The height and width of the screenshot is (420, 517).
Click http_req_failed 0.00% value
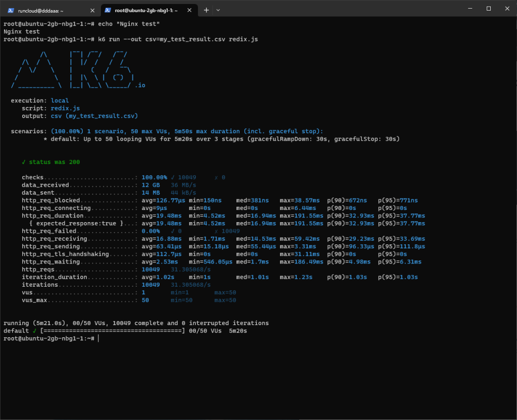tap(150, 231)
